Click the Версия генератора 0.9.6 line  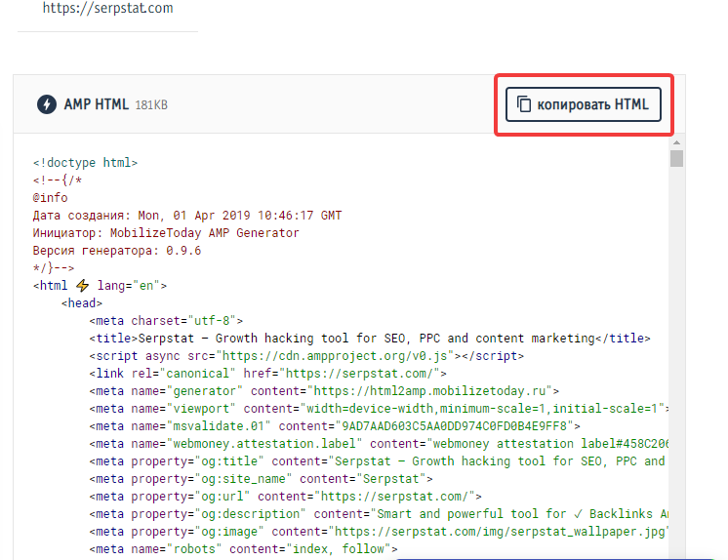tap(116, 251)
